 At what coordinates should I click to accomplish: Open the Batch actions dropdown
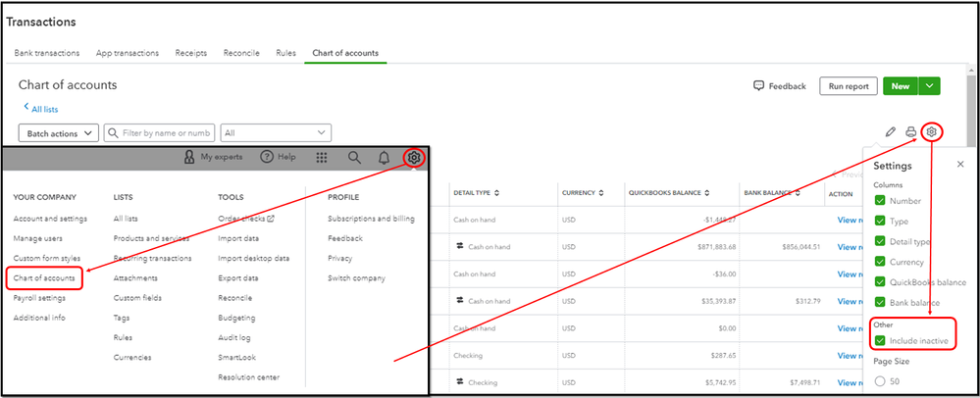tap(59, 133)
